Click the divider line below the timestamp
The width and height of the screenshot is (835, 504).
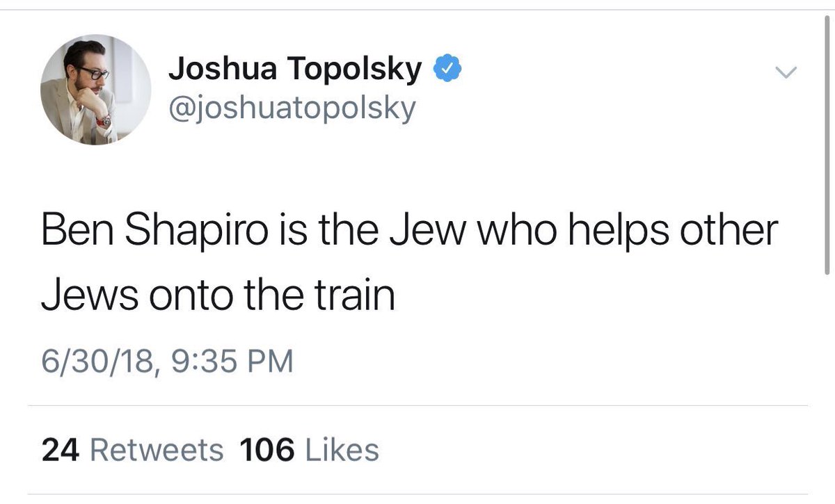point(417,404)
